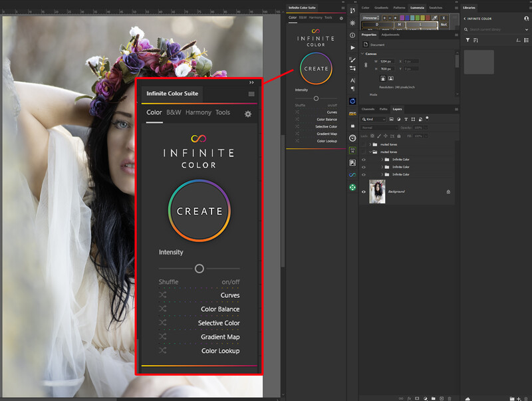532x401 pixels.
Task: Open the Adjustments tab
Action: point(390,35)
